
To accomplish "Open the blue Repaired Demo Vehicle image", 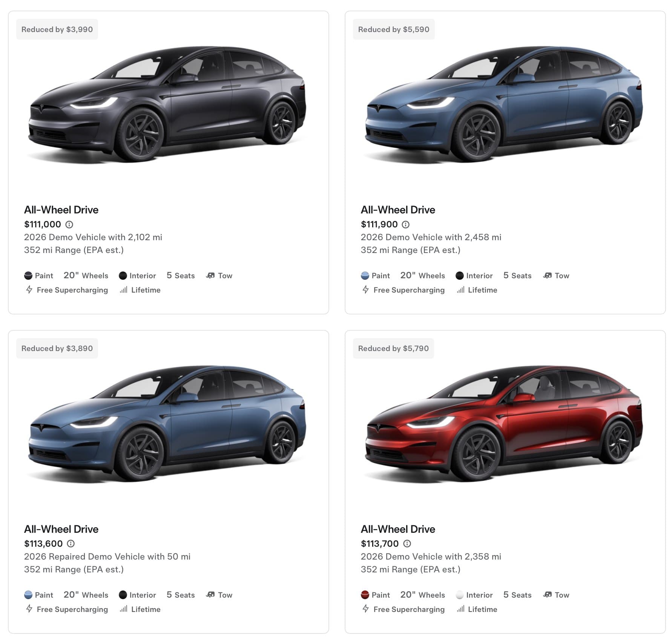I will [x=168, y=424].
